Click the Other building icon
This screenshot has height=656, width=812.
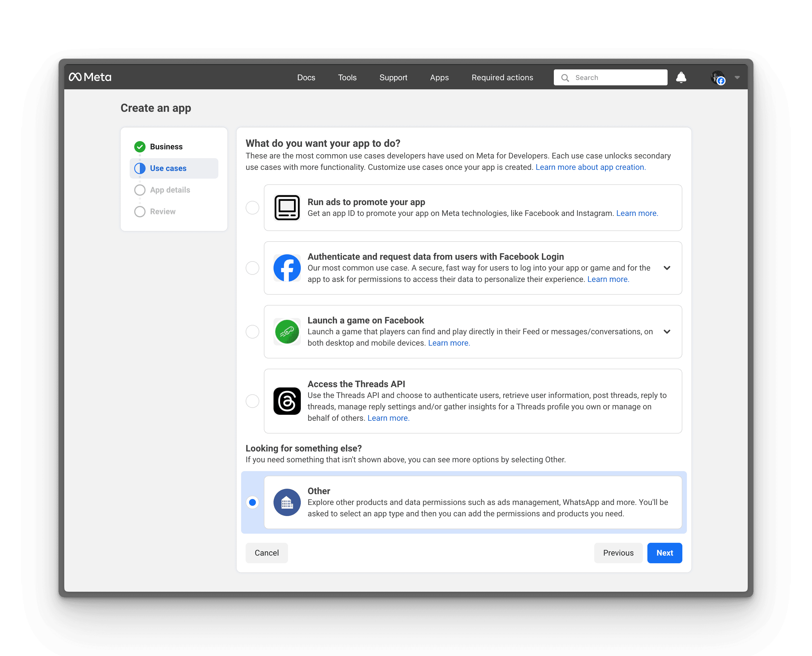pos(287,502)
